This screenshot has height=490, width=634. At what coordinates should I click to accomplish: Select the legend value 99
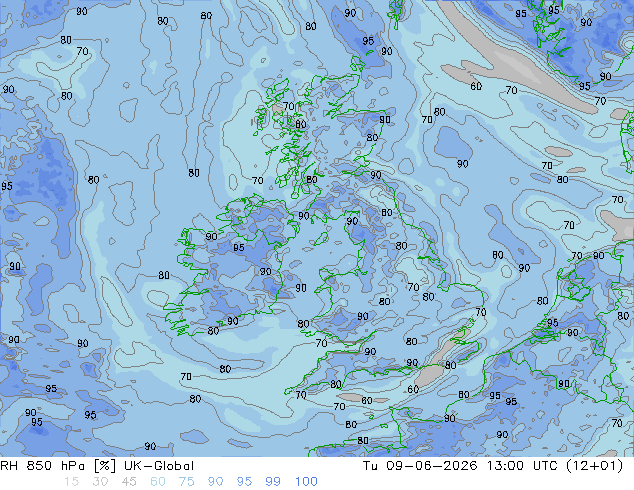click(273, 482)
